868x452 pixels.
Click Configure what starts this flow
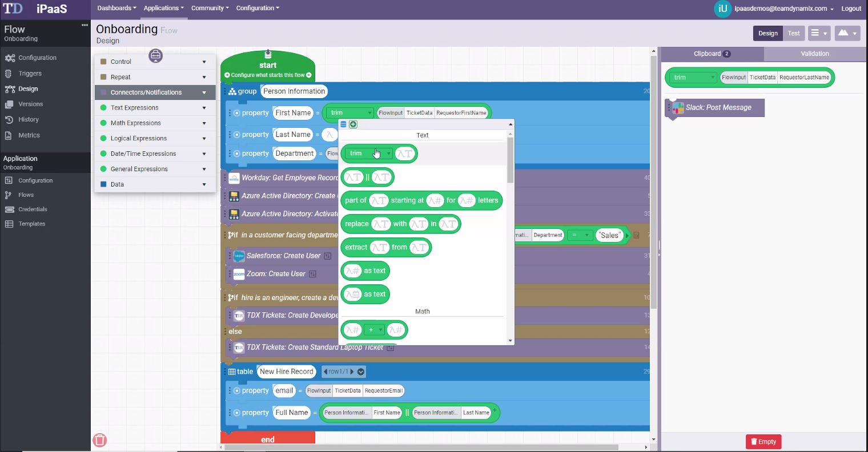[268, 75]
